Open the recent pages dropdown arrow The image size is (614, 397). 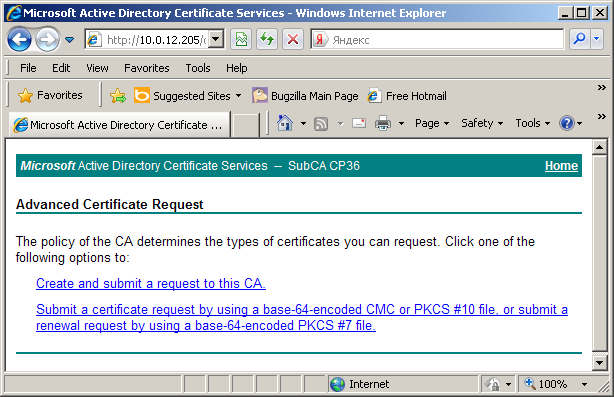(x=70, y=40)
